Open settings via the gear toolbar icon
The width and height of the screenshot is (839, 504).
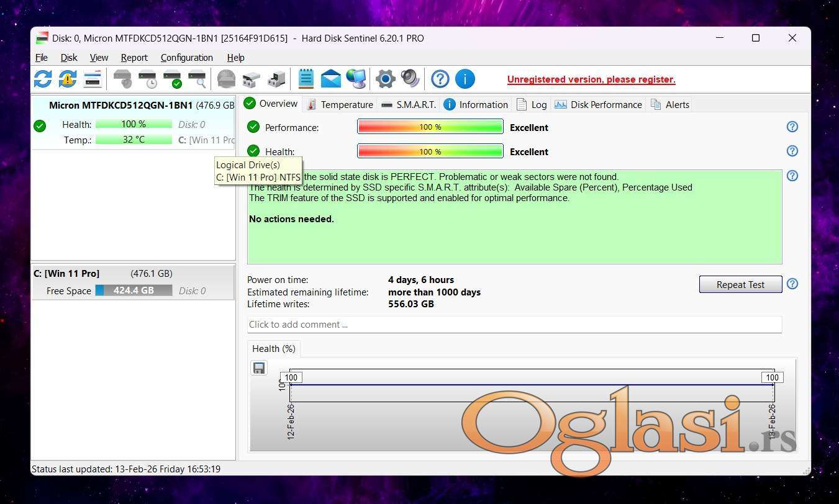click(x=386, y=79)
